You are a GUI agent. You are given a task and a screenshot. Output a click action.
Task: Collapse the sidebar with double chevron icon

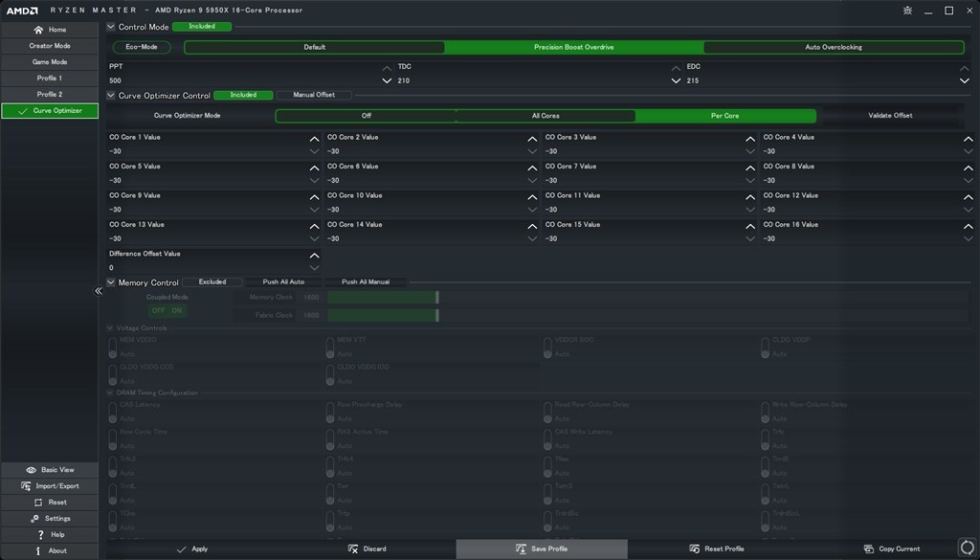[x=99, y=291]
